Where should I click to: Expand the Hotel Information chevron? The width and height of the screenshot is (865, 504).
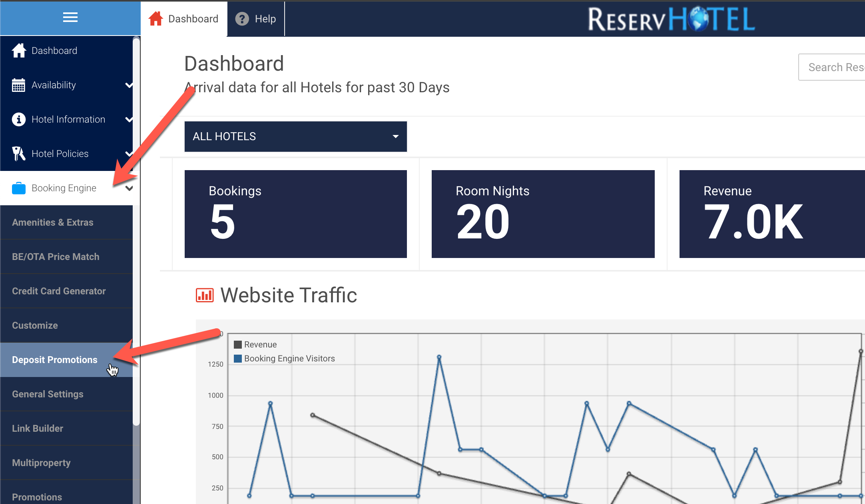click(x=129, y=119)
